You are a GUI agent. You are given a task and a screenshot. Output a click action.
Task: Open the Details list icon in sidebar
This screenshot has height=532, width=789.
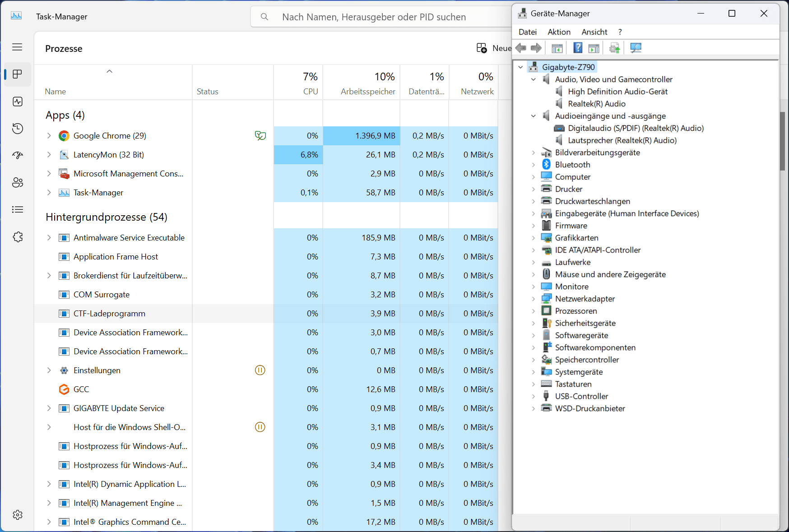(x=18, y=209)
